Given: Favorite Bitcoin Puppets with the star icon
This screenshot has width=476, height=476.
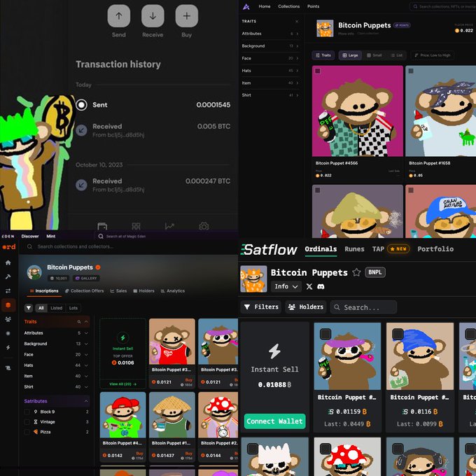Looking at the screenshot, I should click(356, 272).
